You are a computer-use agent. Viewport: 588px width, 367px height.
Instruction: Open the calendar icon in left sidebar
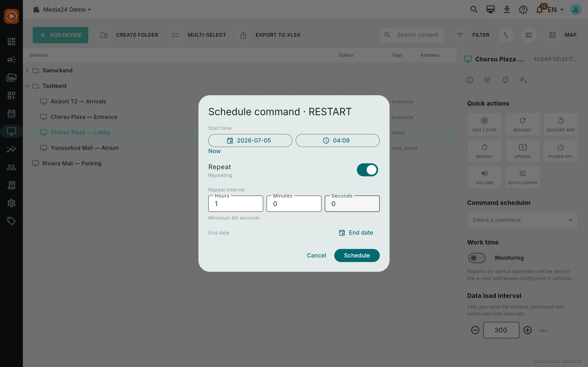click(11, 113)
